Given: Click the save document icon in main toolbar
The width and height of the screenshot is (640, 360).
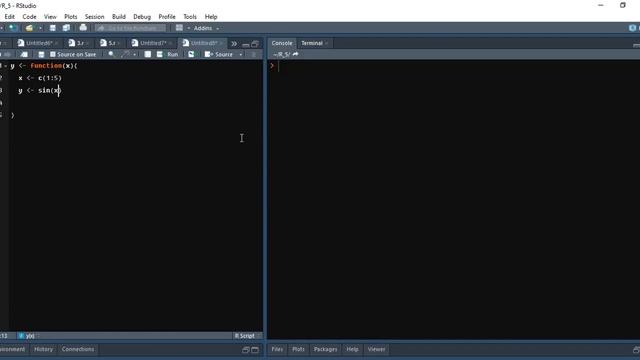Looking at the screenshot, I should 53,28.
